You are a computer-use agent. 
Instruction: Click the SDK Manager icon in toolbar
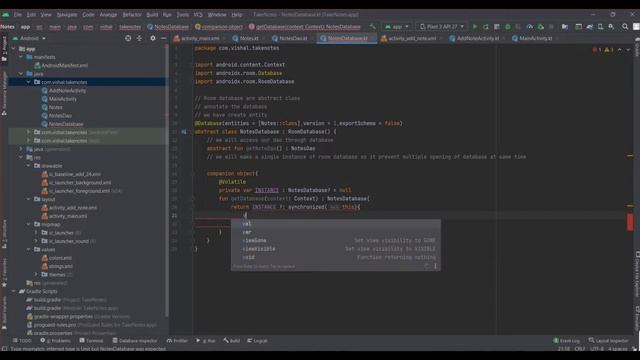pyautogui.click(x=611, y=27)
